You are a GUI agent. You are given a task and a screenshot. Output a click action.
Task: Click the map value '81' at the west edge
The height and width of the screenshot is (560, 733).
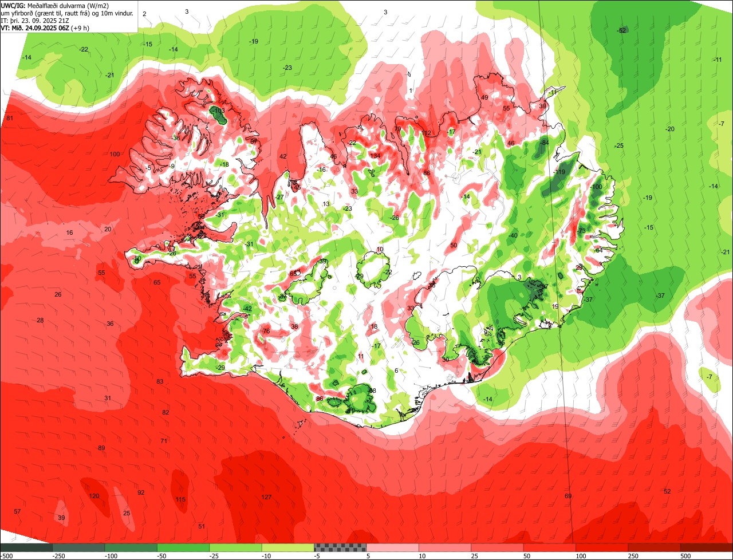9,118
